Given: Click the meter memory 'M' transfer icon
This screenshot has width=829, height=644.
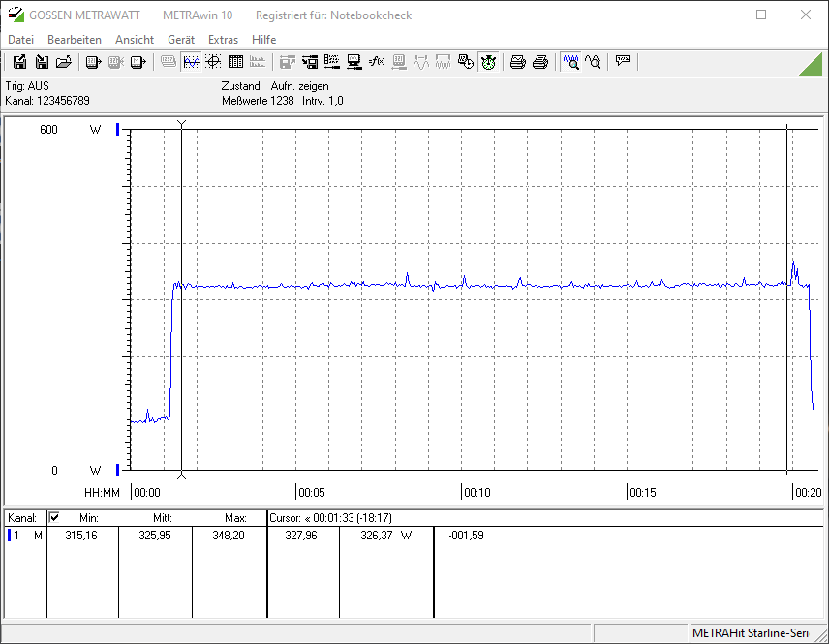Looking at the screenshot, I should click(138, 62).
